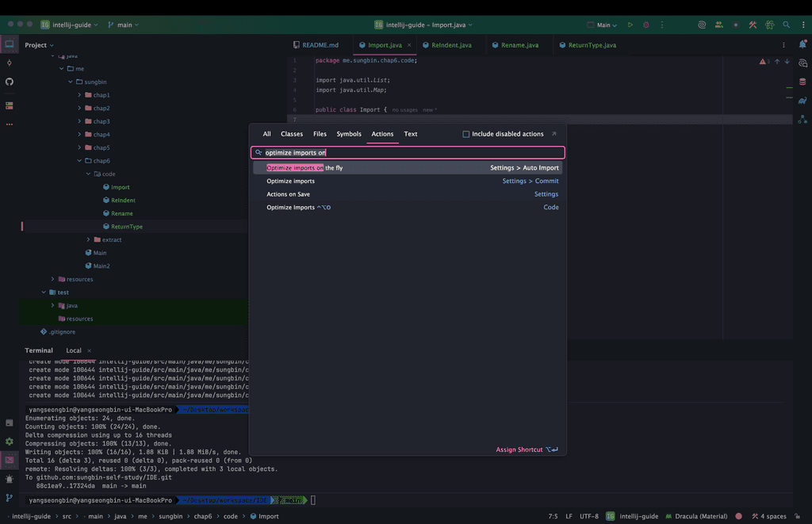Viewport: 812px width, 524px height.
Task: Open the Git branch tool window icon
Action: coord(10,498)
